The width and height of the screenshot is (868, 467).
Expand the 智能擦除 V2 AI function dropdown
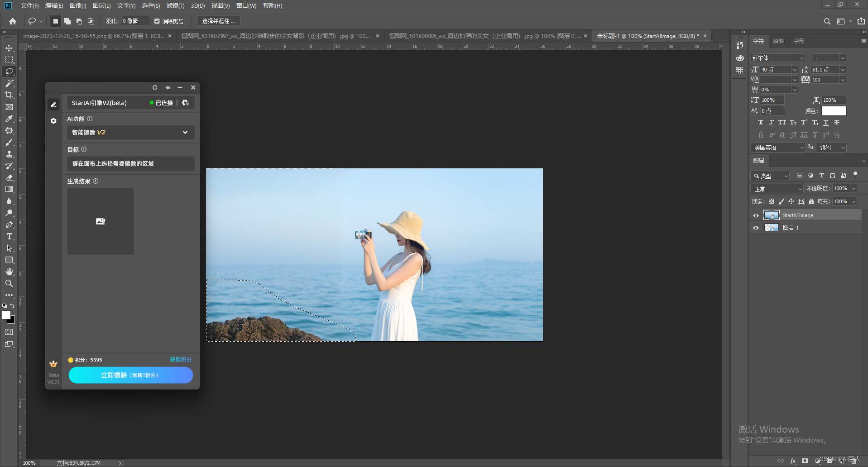click(x=131, y=133)
